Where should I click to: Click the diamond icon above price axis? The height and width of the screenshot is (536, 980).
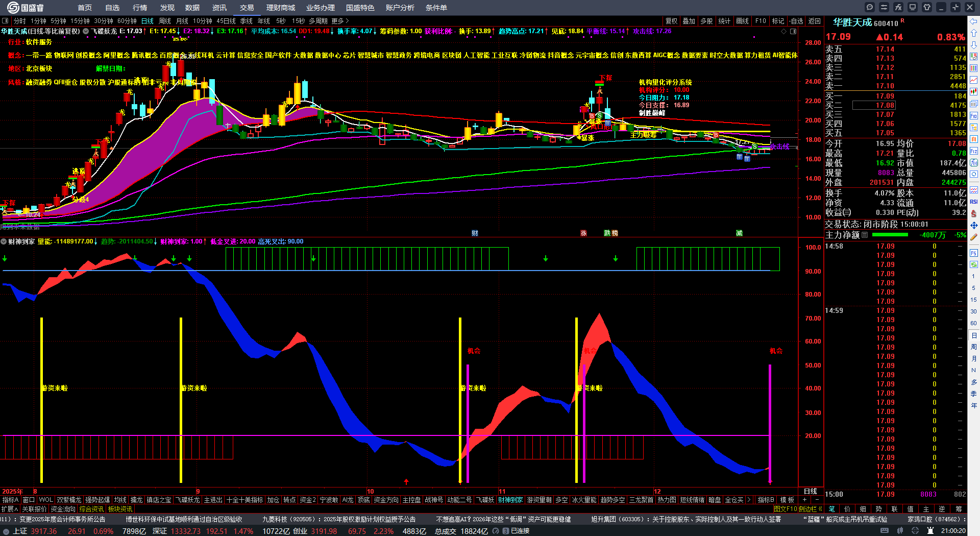[784, 31]
